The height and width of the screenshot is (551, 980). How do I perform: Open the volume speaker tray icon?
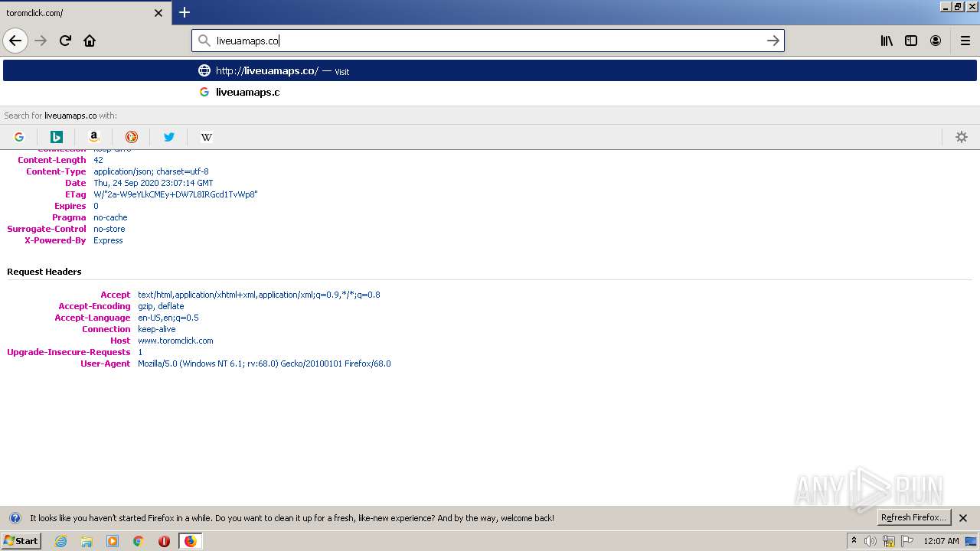click(871, 541)
